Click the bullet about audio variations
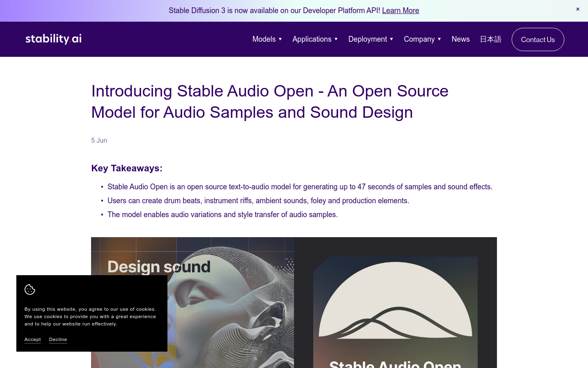Screen dimensions: 588x368 [x=223, y=215]
